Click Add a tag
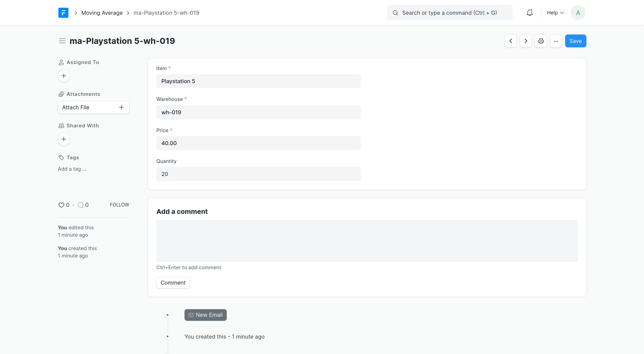This screenshot has height=354, width=644. pyautogui.click(x=72, y=169)
